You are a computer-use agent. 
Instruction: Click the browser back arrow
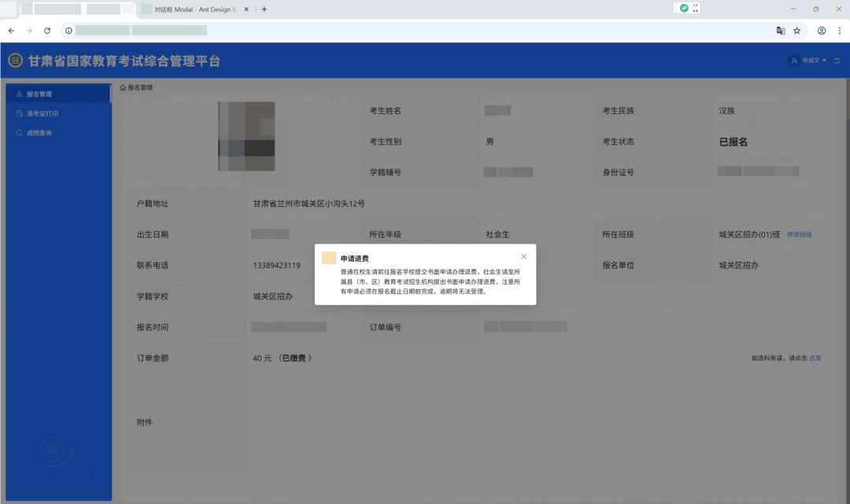pyautogui.click(x=11, y=31)
